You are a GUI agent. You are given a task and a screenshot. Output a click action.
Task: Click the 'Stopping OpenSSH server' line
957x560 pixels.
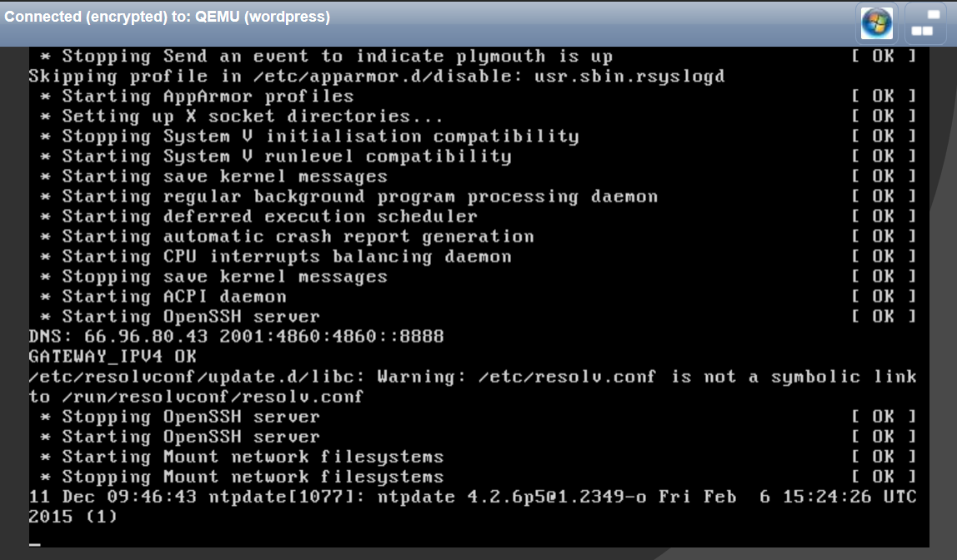click(x=179, y=417)
